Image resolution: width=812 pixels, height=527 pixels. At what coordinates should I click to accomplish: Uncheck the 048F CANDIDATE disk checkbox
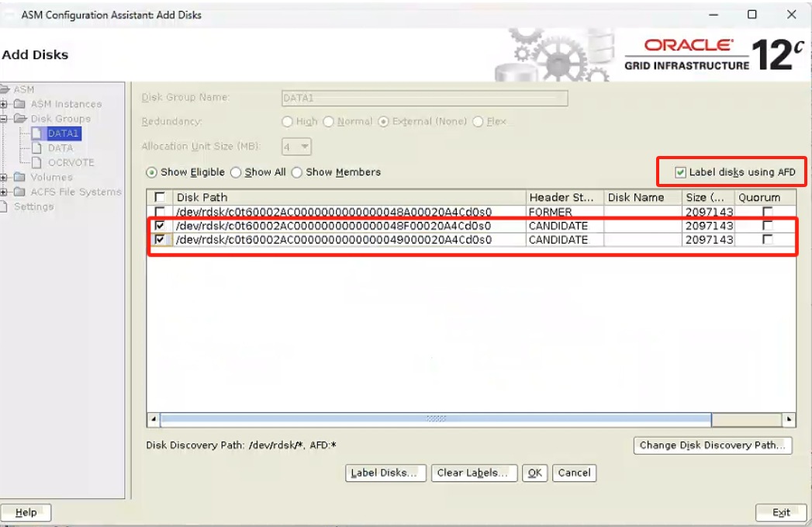pos(160,225)
